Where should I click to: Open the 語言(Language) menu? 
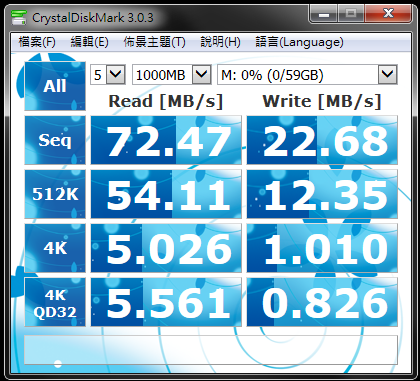coord(299,42)
